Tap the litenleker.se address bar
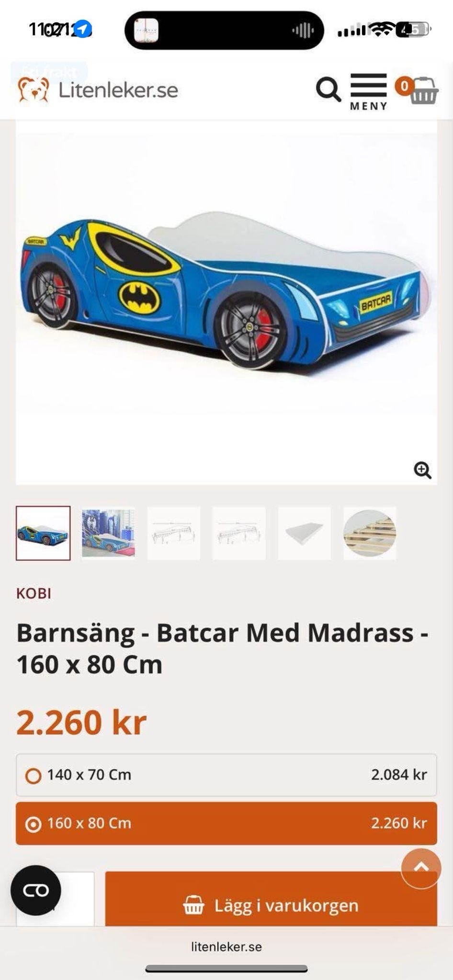This screenshot has height=980, width=453. coord(226,947)
